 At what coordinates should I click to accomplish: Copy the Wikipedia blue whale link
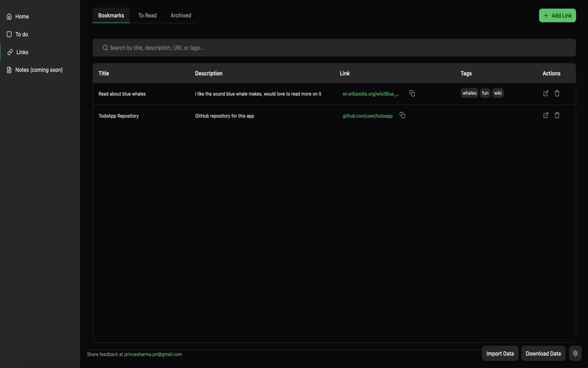point(412,93)
